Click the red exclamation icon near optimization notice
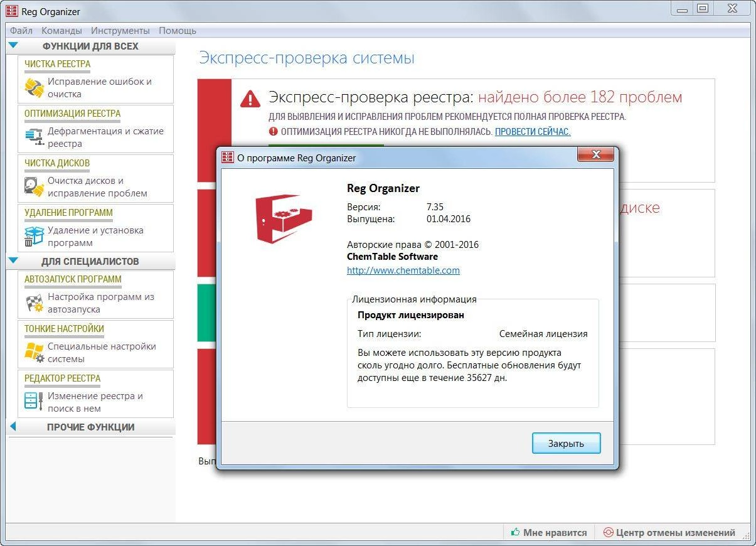 273,131
